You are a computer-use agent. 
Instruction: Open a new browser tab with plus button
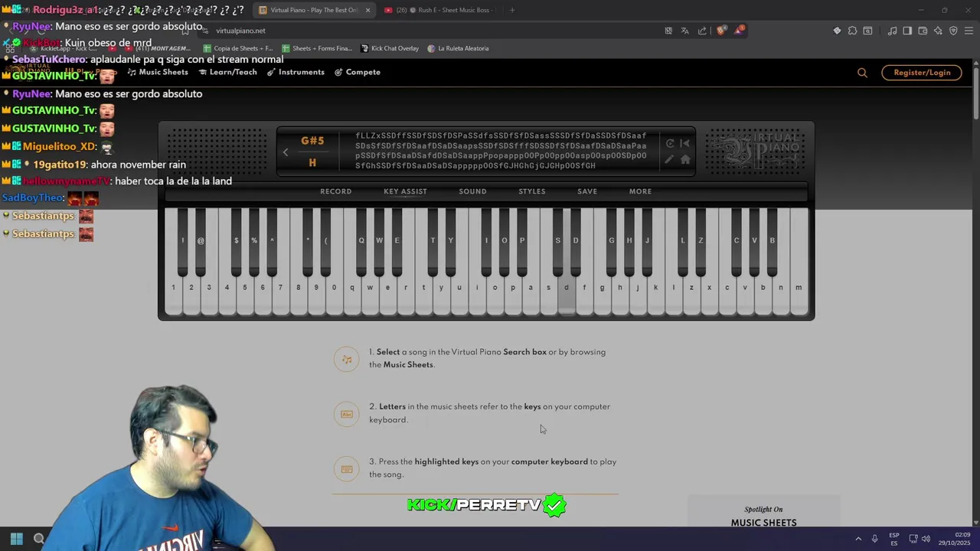[512, 10]
